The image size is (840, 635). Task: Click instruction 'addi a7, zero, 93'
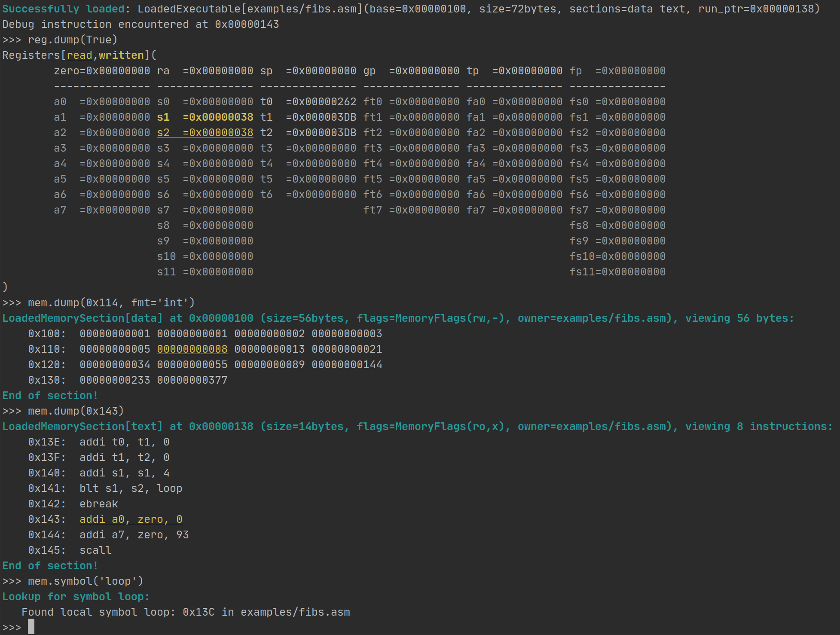pos(134,535)
